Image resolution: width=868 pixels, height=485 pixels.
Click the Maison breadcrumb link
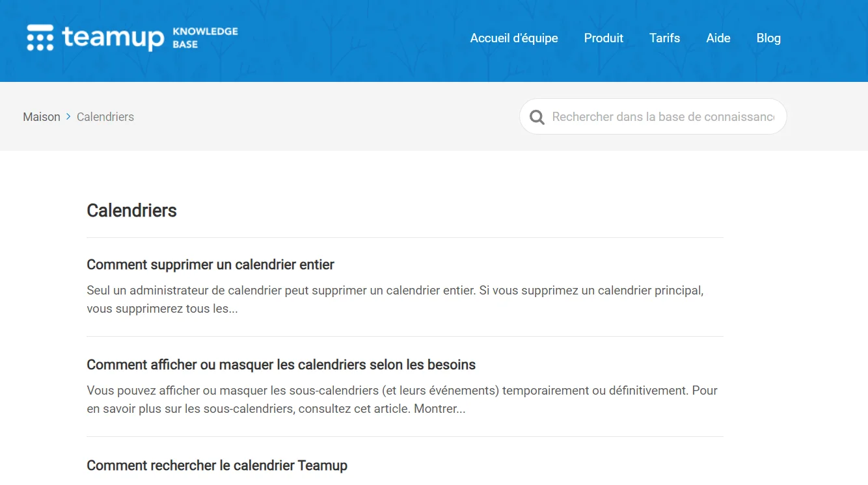(x=41, y=116)
